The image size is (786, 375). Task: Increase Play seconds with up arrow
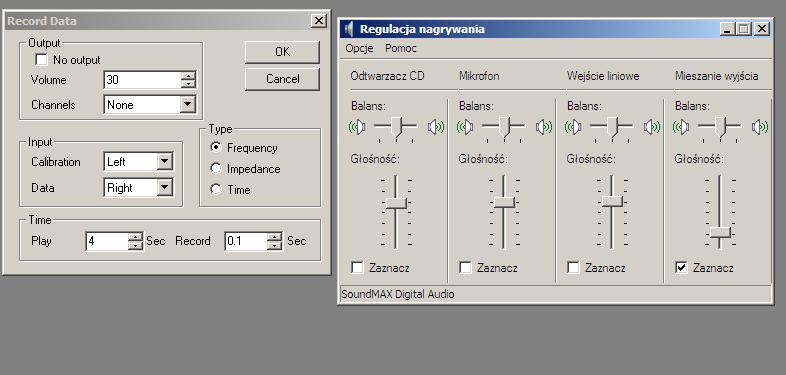click(x=135, y=237)
